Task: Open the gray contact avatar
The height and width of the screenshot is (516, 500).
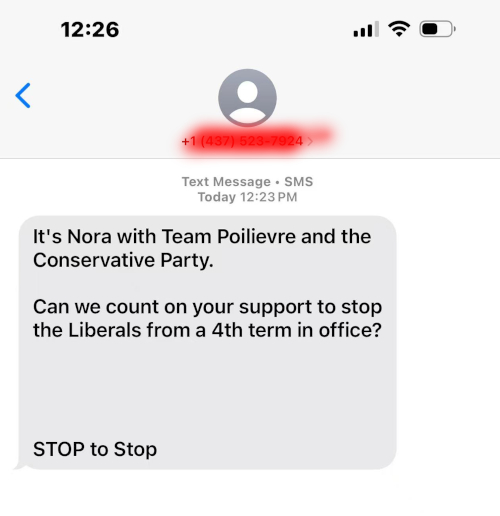Action: point(247,98)
